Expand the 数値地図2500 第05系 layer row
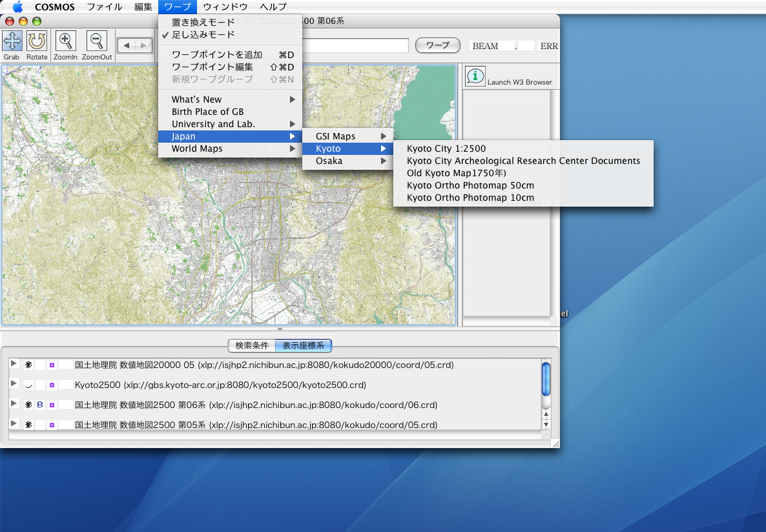Image resolution: width=766 pixels, height=532 pixels. pos(14,424)
